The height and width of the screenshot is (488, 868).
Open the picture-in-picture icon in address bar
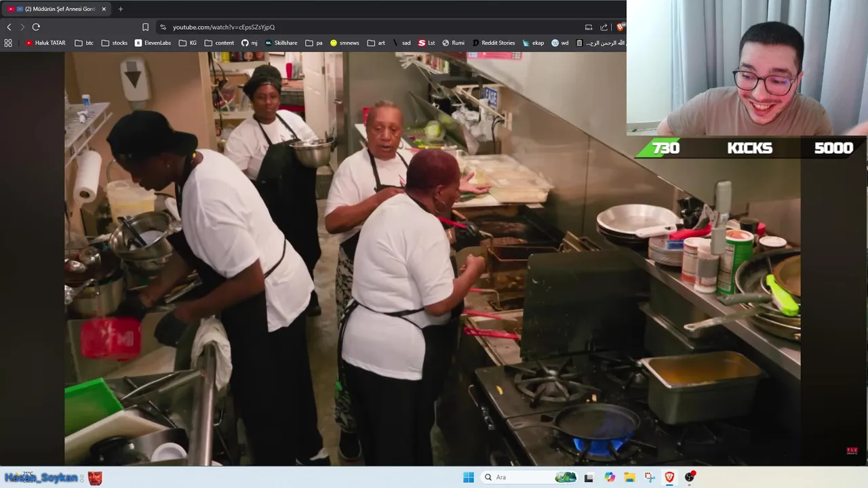(x=589, y=27)
